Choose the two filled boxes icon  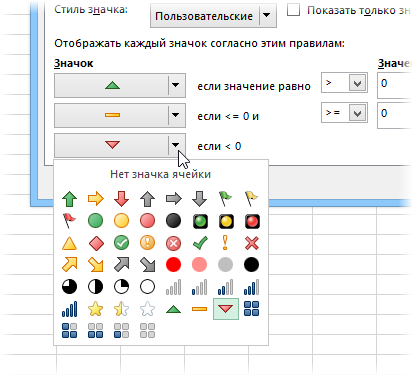point(96,330)
